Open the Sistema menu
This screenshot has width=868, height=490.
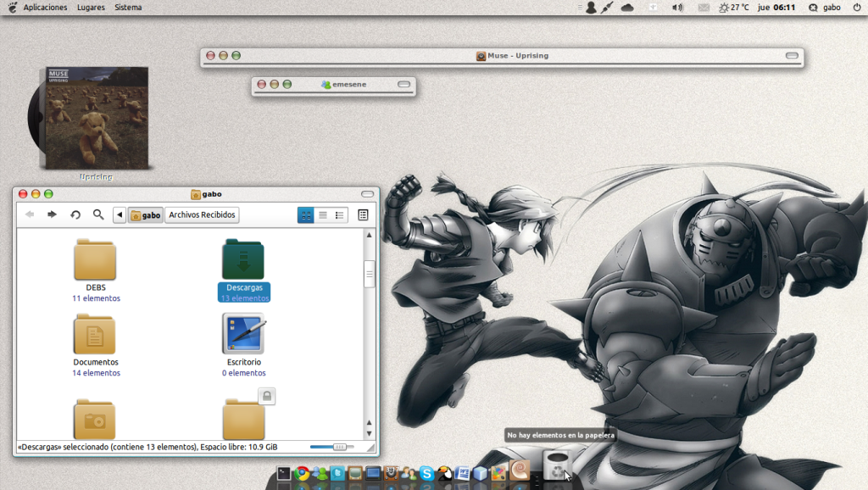(128, 7)
